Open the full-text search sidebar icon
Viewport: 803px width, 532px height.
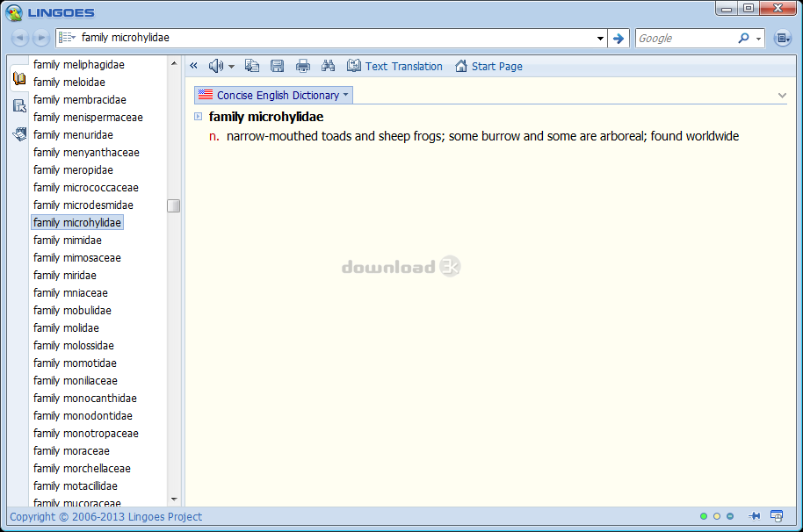pyautogui.click(x=19, y=106)
